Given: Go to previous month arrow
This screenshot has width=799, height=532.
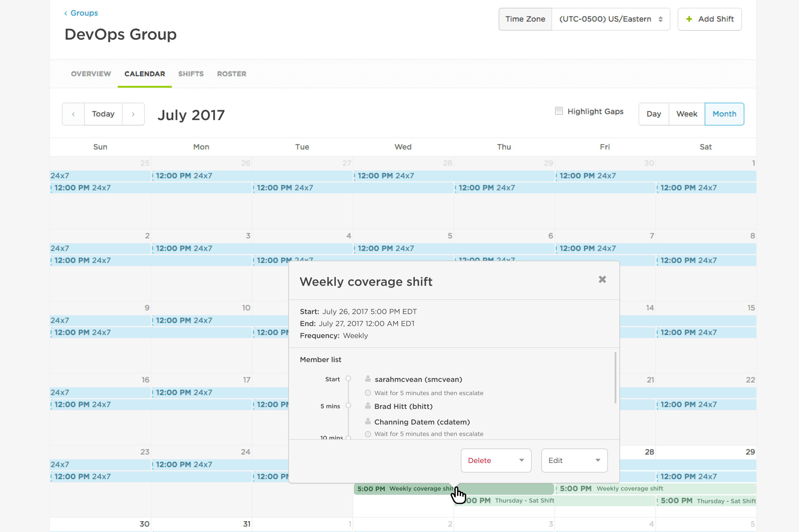Looking at the screenshot, I should pyautogui.click(x=73, y=114).
